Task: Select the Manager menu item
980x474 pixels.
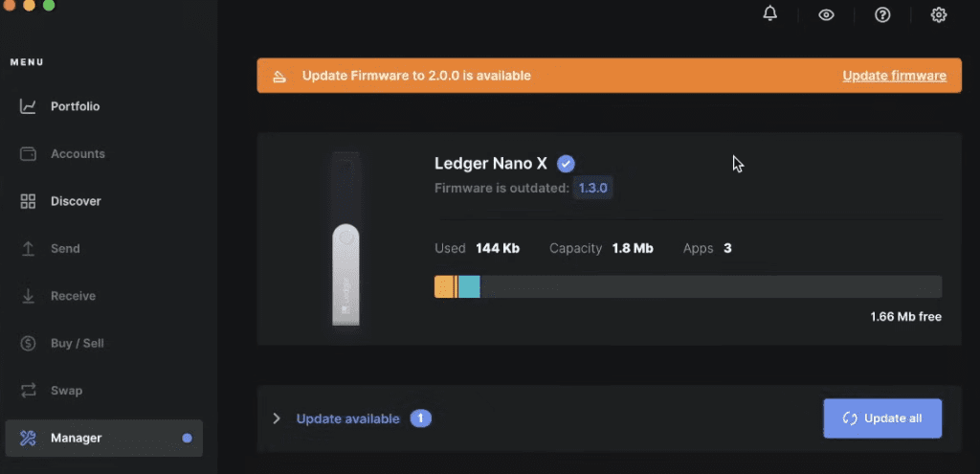Action: coord(76,438)
